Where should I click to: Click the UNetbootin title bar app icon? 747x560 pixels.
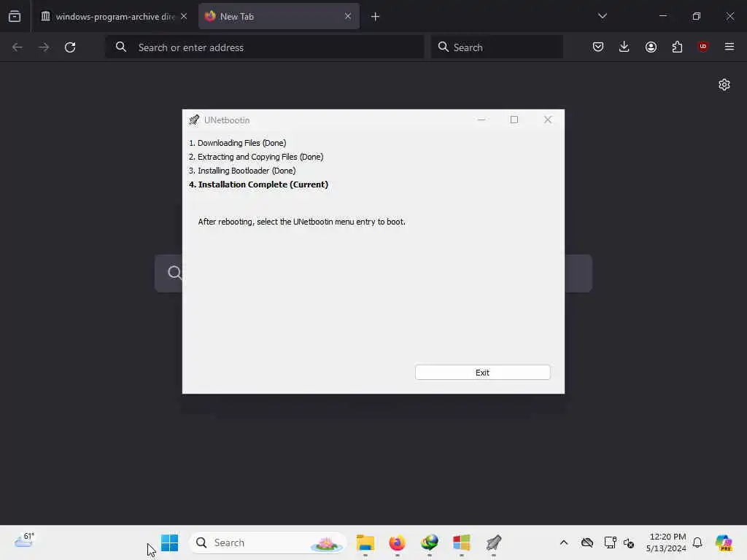tap(194, 120)
